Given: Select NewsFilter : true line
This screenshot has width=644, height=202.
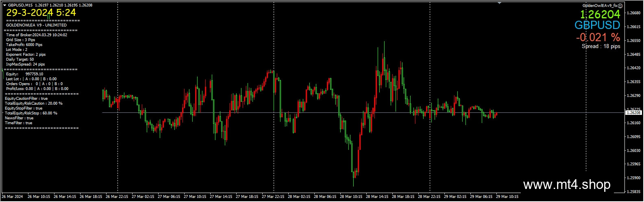Looking at the screenshot, I should (19, 118).
